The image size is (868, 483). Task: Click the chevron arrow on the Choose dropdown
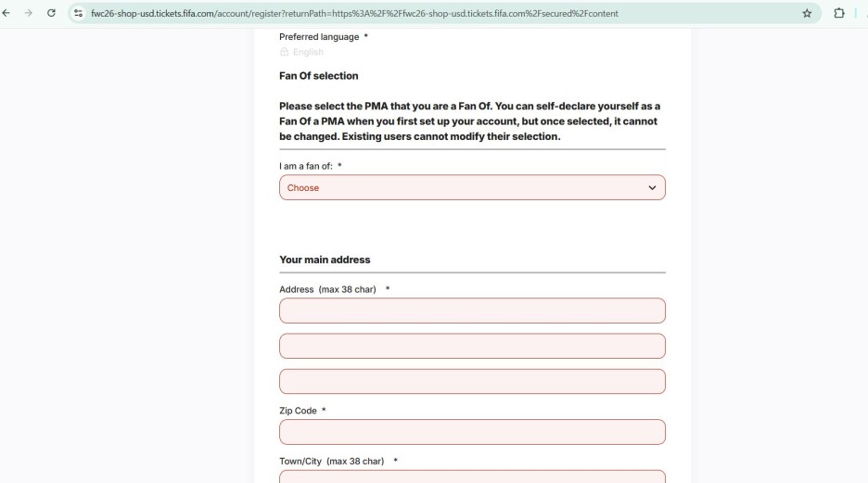(x=652, y=187)
